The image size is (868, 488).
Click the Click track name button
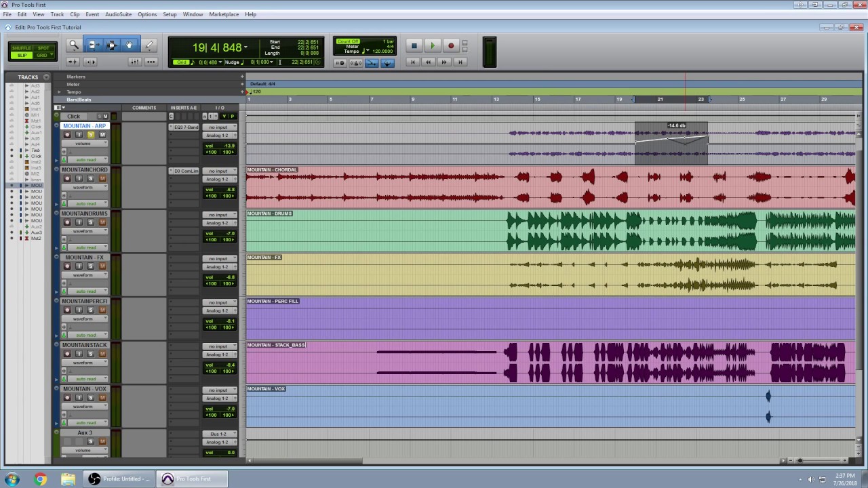74,117
